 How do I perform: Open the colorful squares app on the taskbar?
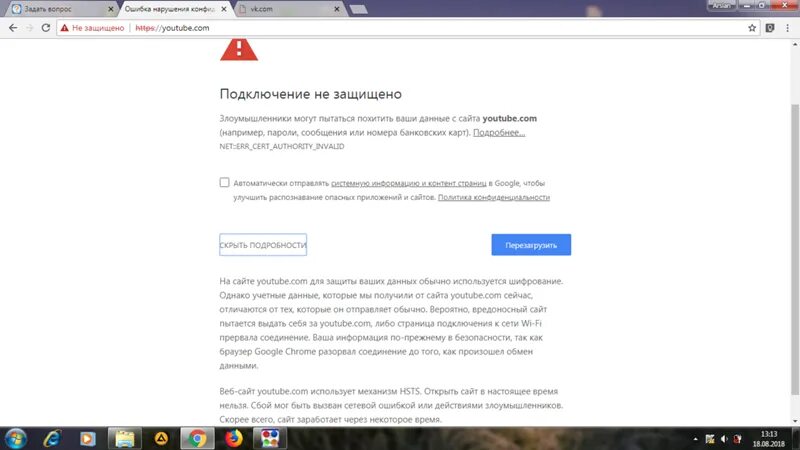pos(270,439)
